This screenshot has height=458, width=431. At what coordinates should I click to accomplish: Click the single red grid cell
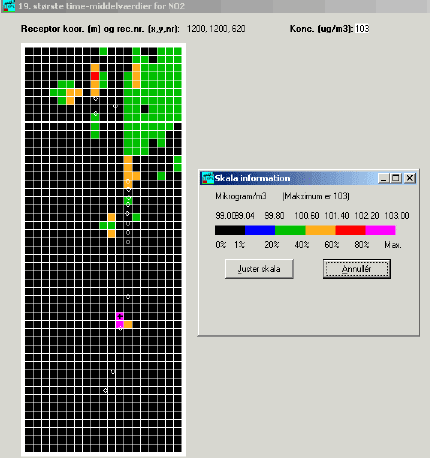(95, 76)
